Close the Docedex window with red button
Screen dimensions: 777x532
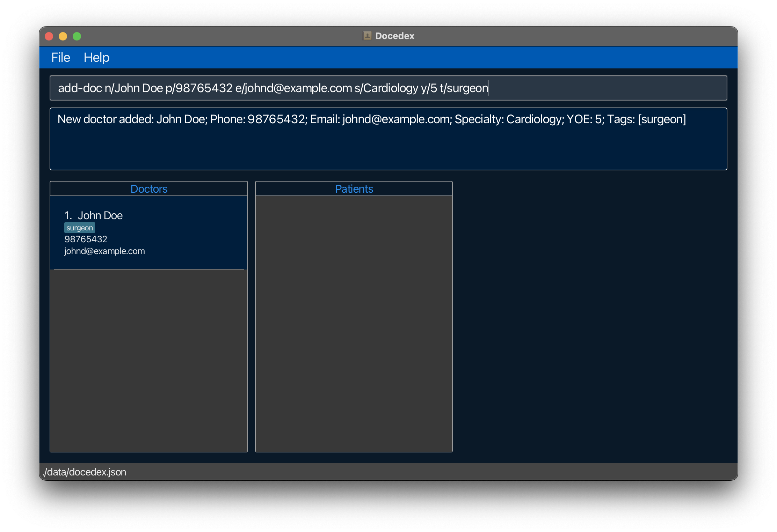[x=49, y=36]
